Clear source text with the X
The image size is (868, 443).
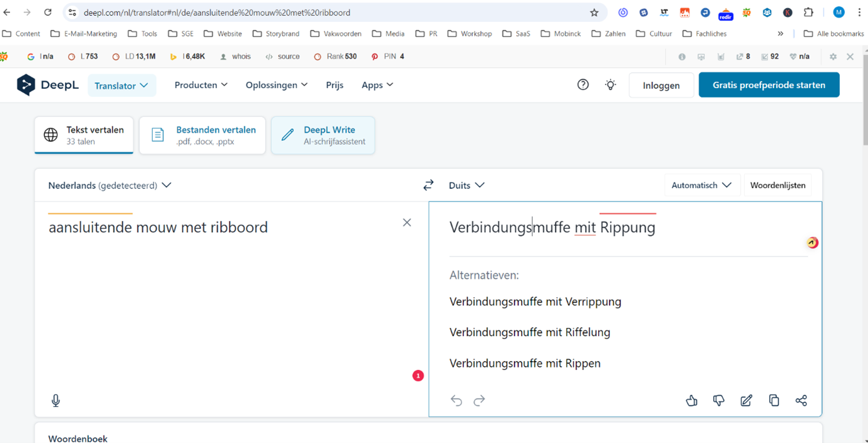click(407, 223)
